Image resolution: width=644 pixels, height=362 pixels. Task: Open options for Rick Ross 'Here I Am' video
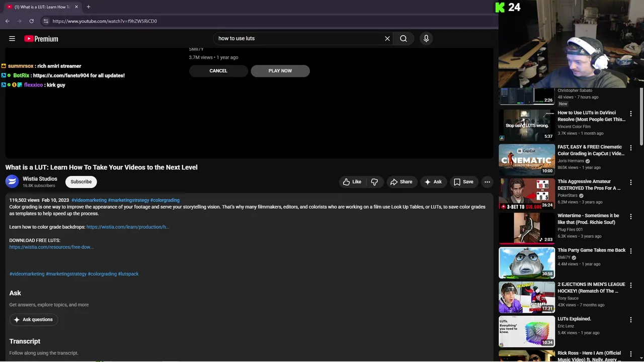coord(630,354)
